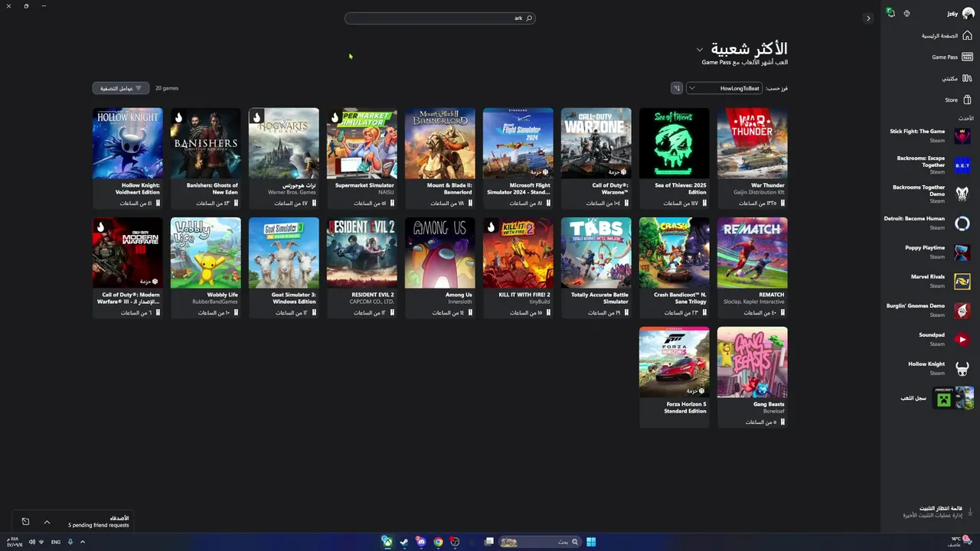Expand the الأكثر شعبية heading dropdown

700,50
